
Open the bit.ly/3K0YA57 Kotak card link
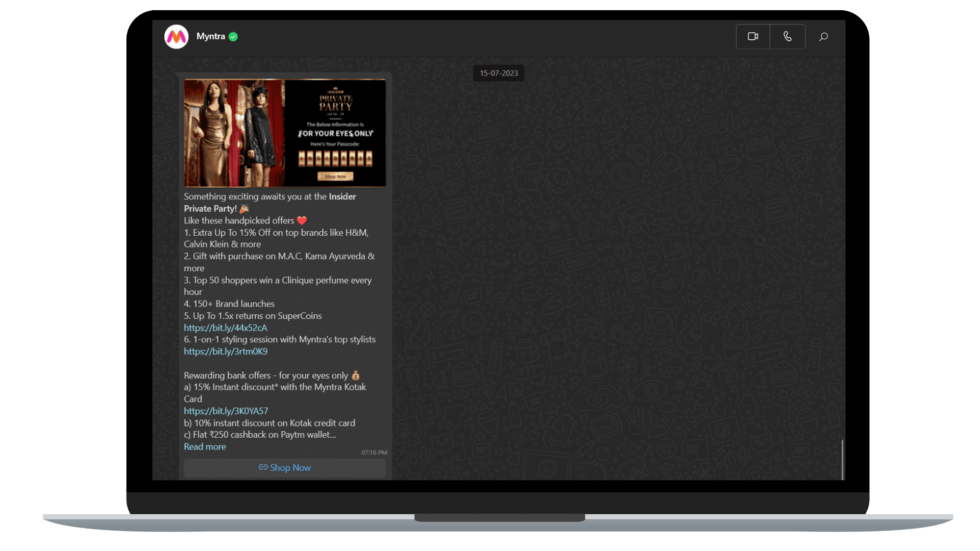(226, 411)
